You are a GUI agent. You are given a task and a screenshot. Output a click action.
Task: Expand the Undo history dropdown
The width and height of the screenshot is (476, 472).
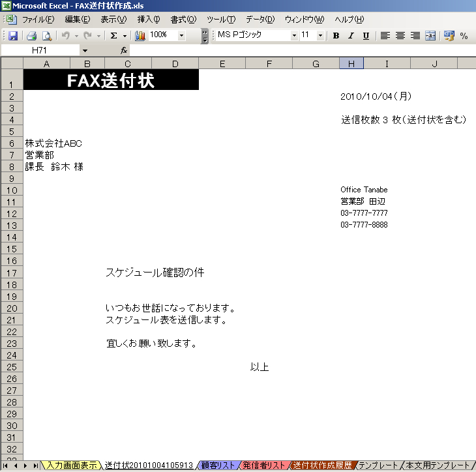click(x=76, y=36)
